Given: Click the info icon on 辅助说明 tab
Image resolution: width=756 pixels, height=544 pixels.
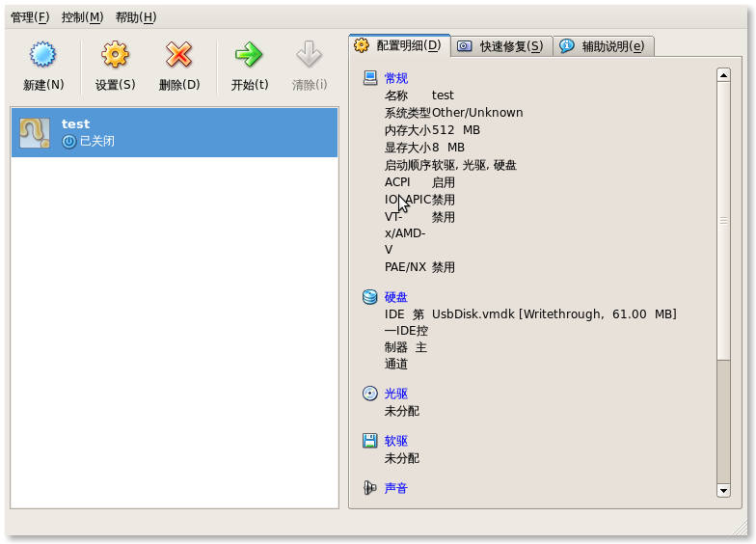Looking at the screenshot, I should 567,46.
